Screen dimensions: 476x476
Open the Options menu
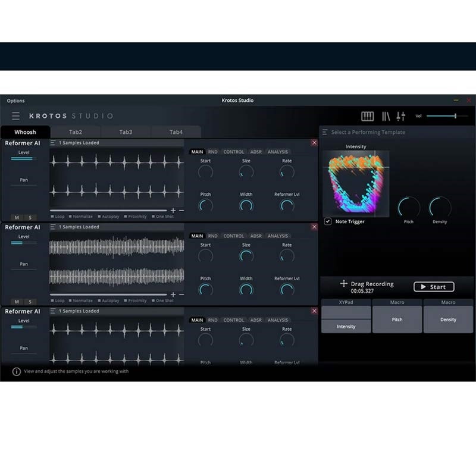pos(16,101)
